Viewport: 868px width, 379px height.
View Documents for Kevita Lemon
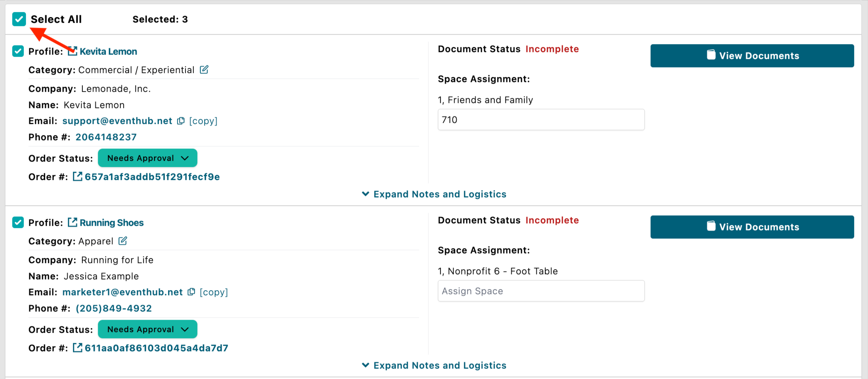click(x=752, y=56)
